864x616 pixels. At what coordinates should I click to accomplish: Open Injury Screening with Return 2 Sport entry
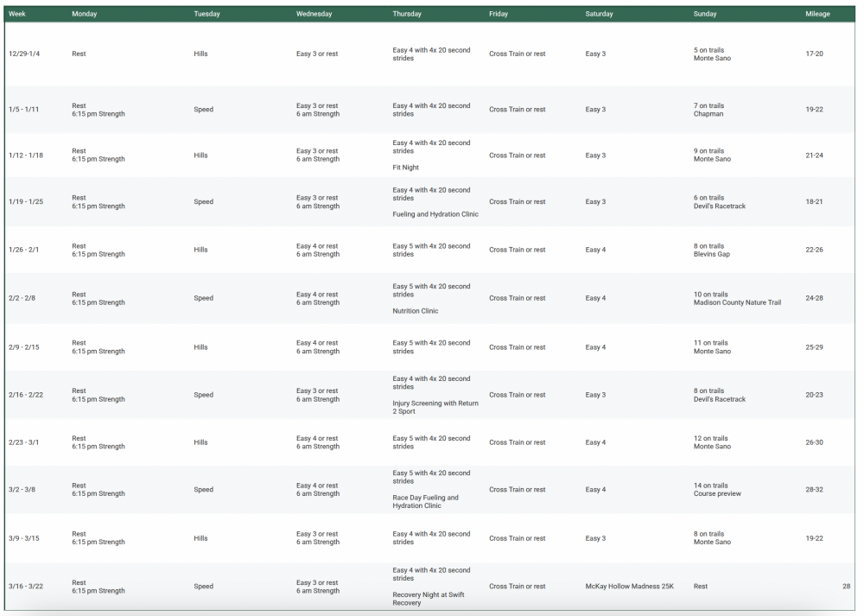(435, 407)
